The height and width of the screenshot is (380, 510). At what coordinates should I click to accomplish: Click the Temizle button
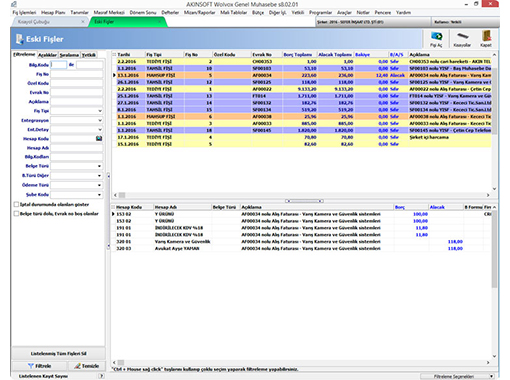(x=86, y=366)
